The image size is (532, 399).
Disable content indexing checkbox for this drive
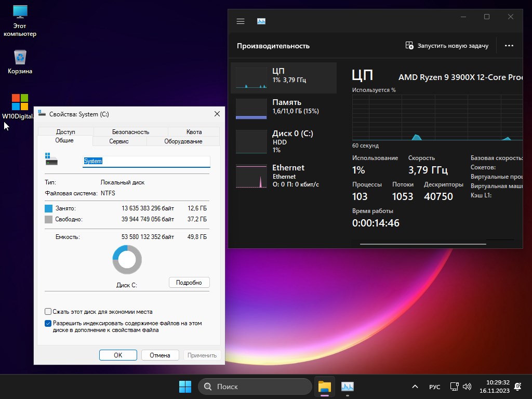point(48,323)
